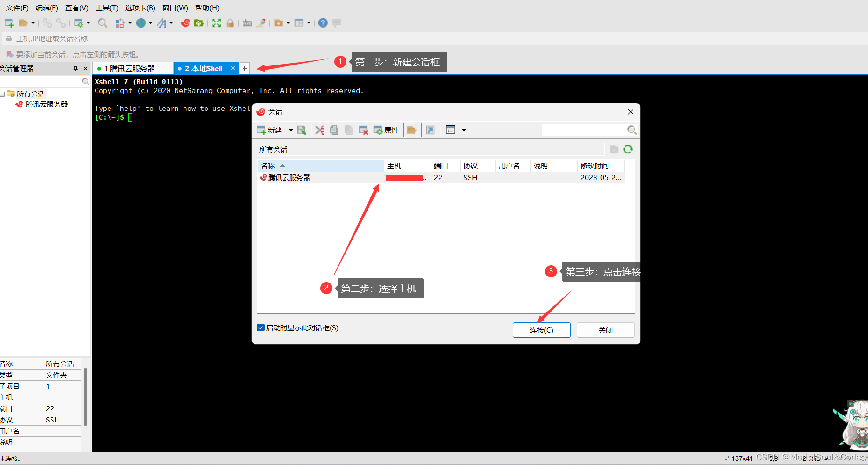The image size is (868, 465).
Task: Switch to the 1 腾讯云服务器 tab
Action: (x=133, y=69)
